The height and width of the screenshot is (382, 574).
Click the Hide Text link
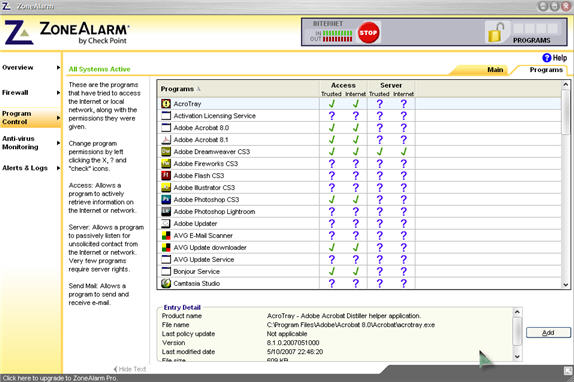pos(130,369)
